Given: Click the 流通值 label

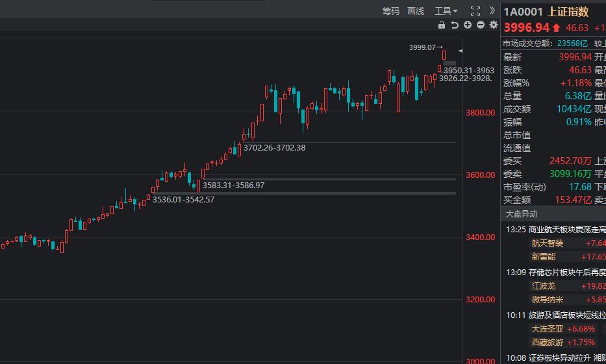Looking at the screenshot, I should pyautogui.click(x=517, y=148).
